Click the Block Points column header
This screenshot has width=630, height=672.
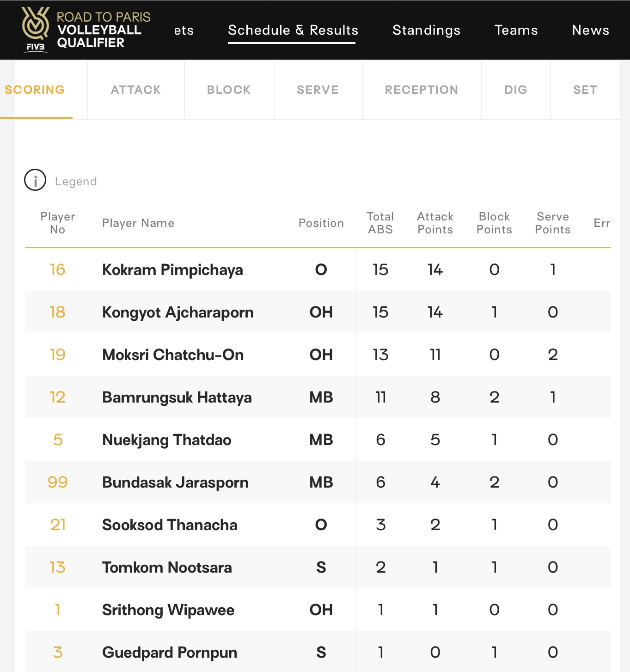(494, 223)
